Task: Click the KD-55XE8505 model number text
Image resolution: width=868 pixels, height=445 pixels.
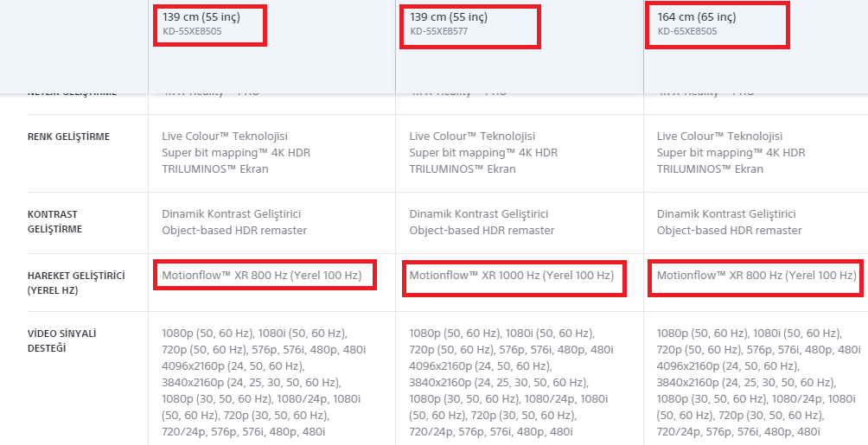Action: 191,32
